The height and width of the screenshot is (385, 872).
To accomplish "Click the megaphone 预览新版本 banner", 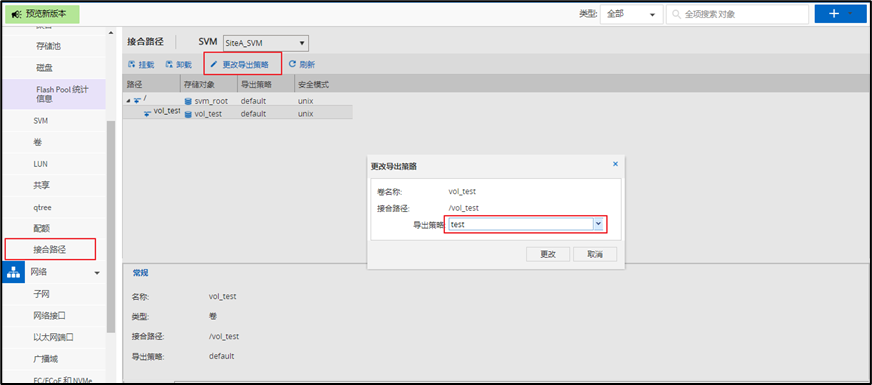I will click(x=42, y=14).
